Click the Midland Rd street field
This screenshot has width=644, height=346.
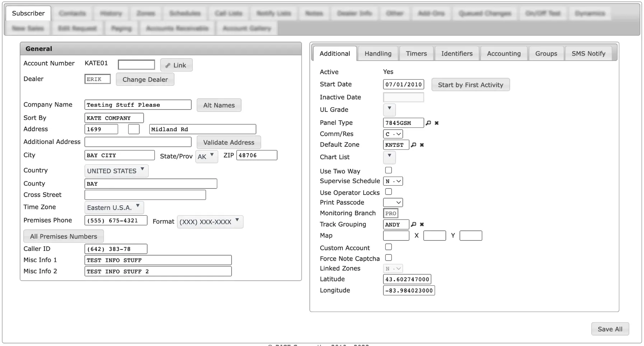click(202, 129)
